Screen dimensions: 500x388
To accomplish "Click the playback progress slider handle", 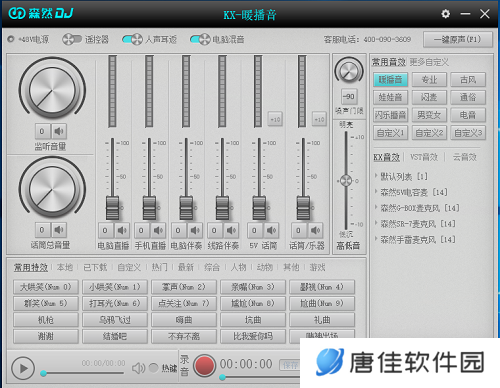I will point(43,373).
